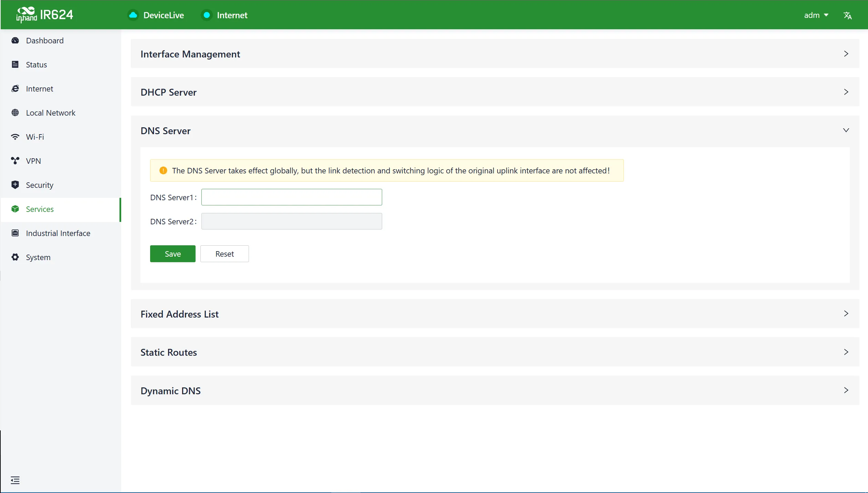Click the DNS Server section title
The image size is (868, 493).
pyautogui.click(x=166, y=131)
